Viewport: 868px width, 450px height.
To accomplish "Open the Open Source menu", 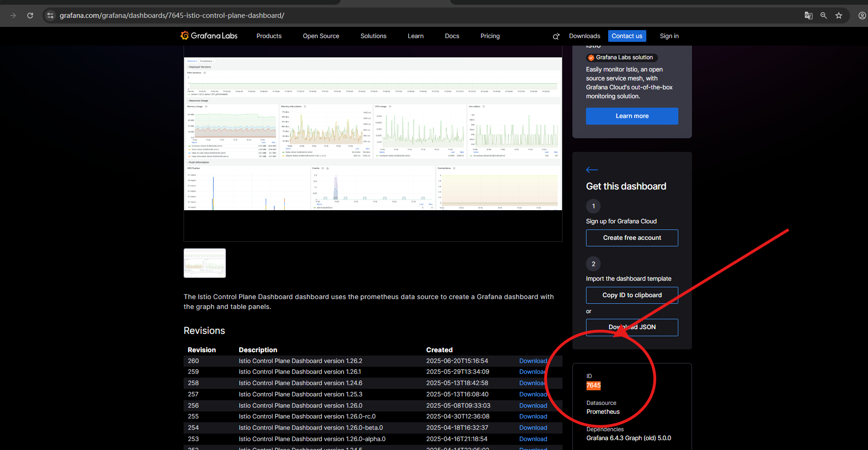I will pyautogui.click(x=321, y=36).
